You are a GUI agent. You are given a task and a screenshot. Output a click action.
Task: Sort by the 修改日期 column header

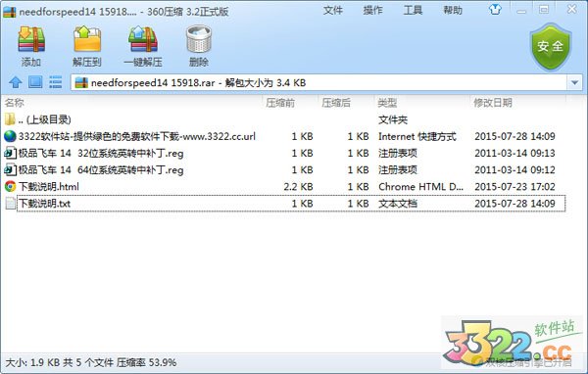point(493,103)
